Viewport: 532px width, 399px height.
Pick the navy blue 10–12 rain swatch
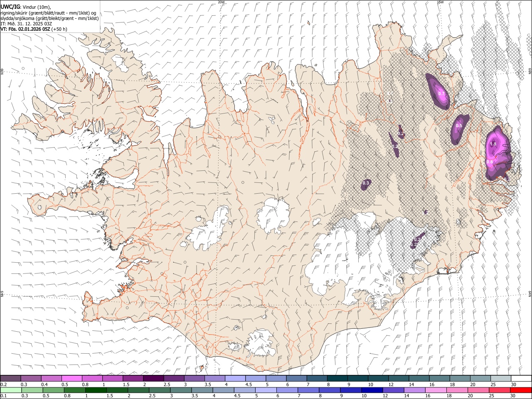(x=372, y=390)
